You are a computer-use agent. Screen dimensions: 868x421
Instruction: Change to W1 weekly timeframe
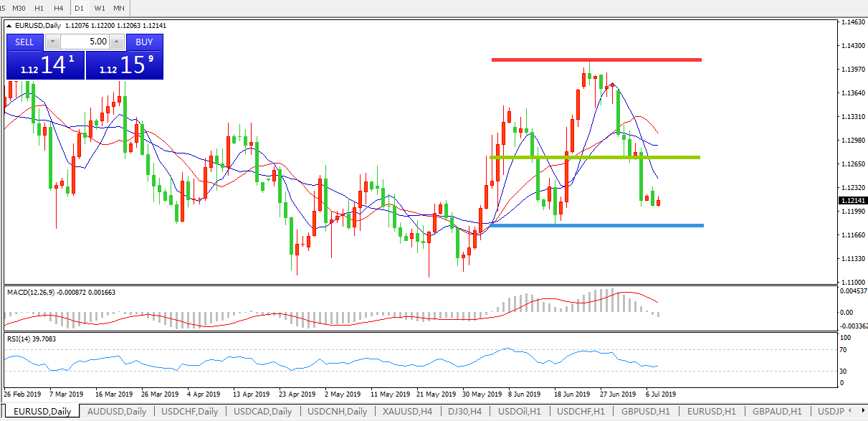(x=99, y=8)
